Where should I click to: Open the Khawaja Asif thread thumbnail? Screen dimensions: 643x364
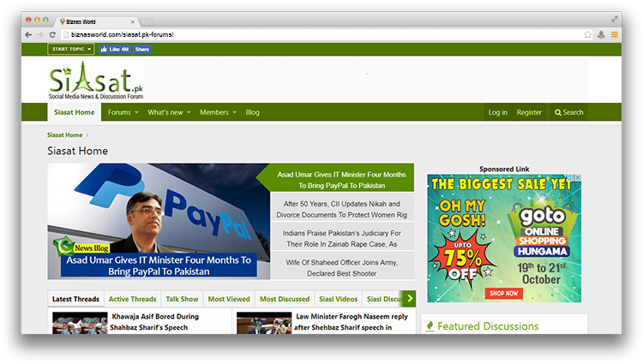point(80,323)
